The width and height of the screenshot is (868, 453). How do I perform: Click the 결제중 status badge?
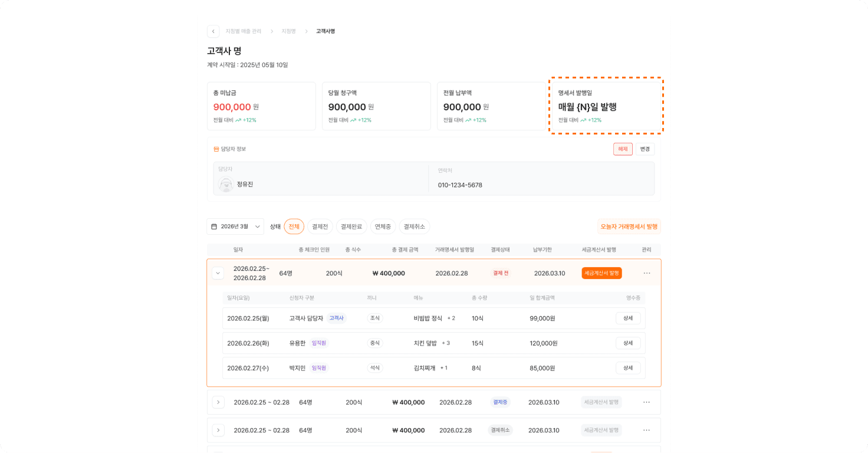coord(500,402)
